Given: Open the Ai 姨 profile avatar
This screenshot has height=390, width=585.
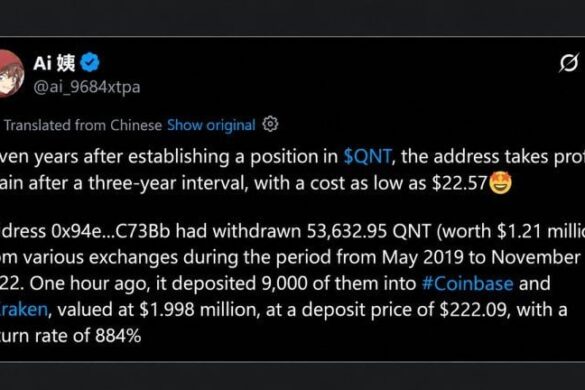Looking at the screenshot, I should click(x=10, y=74).
